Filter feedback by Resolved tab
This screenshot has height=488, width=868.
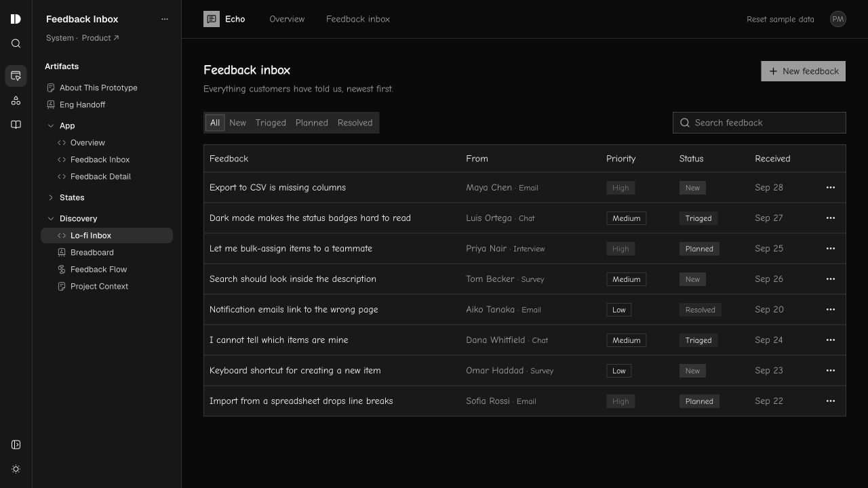coord(355,123)
